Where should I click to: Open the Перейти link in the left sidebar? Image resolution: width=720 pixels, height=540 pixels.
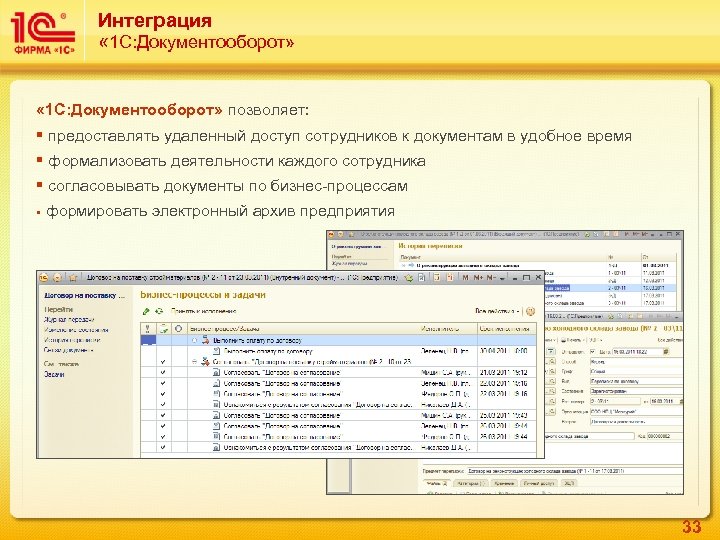coord(58,309)
